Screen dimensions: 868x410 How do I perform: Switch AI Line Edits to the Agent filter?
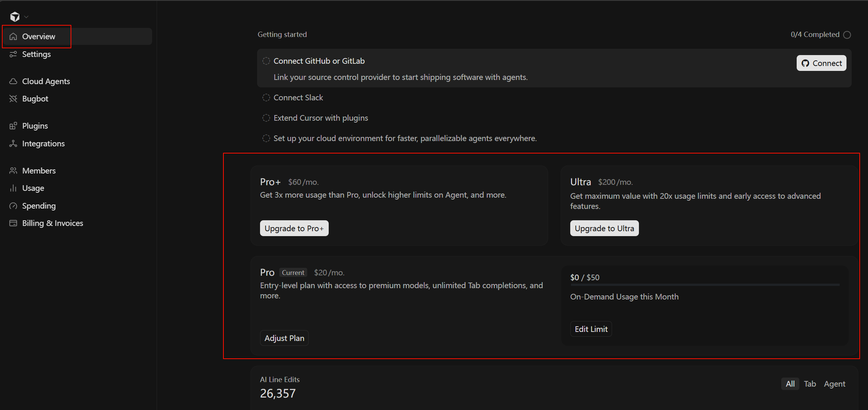pos(834,384)
